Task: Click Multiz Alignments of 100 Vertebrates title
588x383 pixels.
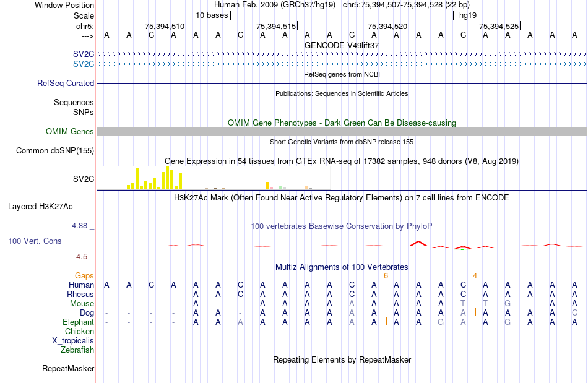Action: 342,267
